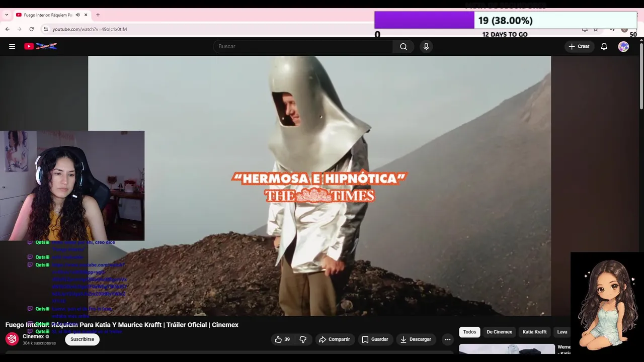
Task: Select the Todos filter chip
Action: click(x=469, y=332)
